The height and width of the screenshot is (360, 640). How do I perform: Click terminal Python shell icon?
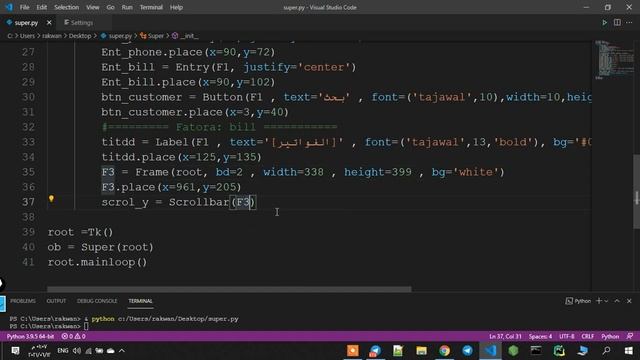[569, 301]
